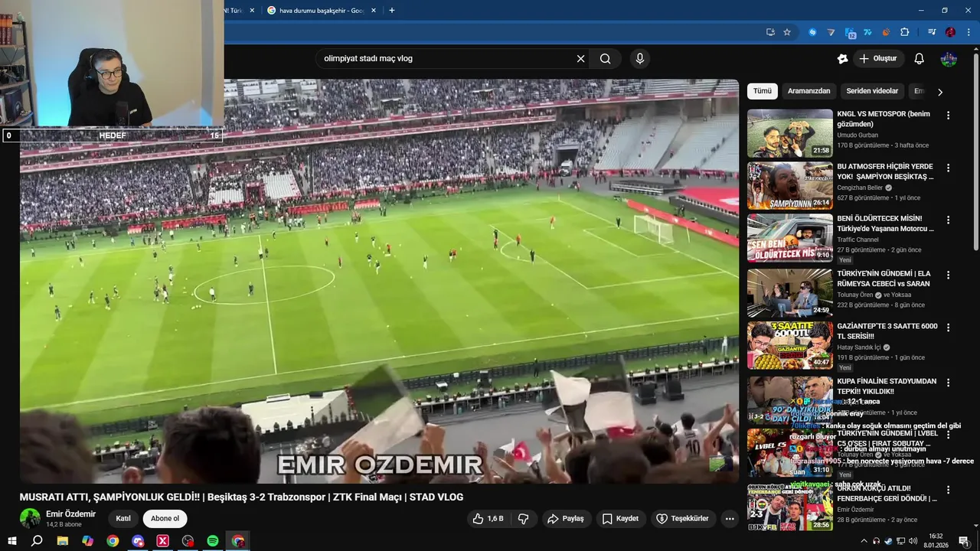The width and height of the screenshot is (980, 551).
Task: Open YouTube notifications bell
Action: coord(920,59)
